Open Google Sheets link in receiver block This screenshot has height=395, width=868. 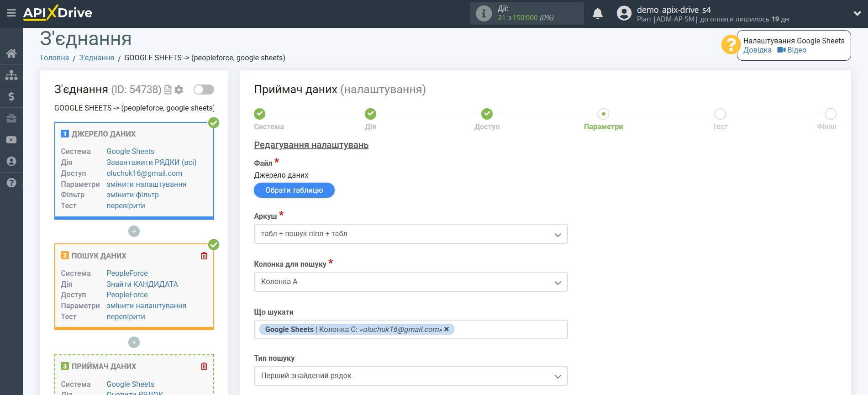click(x=130, y=384)
